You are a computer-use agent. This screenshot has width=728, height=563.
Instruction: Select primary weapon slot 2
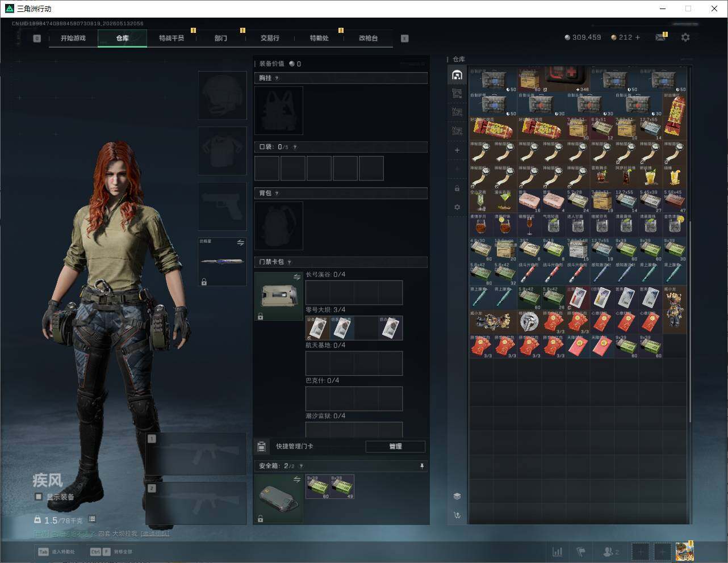pos(196,503)
